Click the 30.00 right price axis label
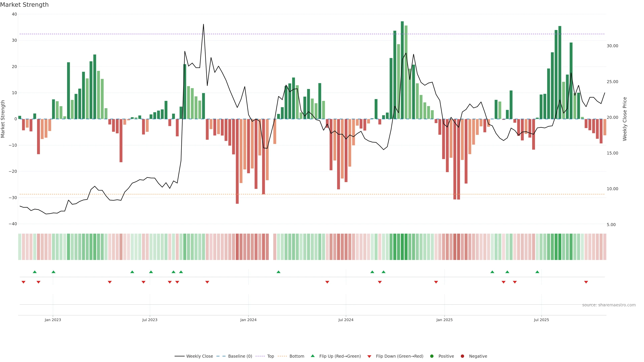The width and height of the screenshot is (644, 362). point(612,46)
